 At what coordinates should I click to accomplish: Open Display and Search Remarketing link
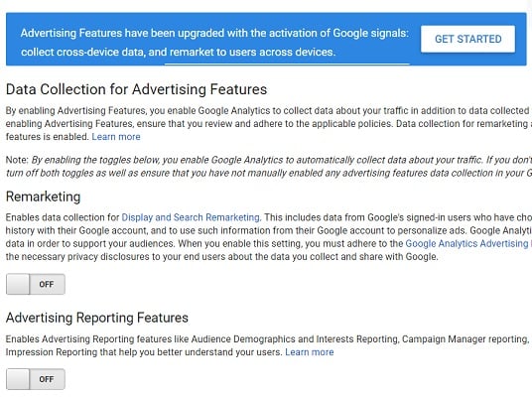(x=192, y=217)
